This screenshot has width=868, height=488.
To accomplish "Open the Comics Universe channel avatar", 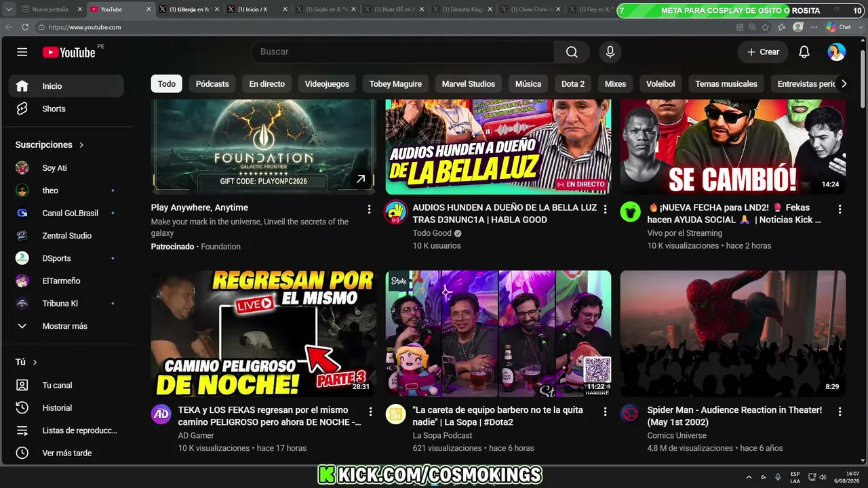I will pos(631,414).
